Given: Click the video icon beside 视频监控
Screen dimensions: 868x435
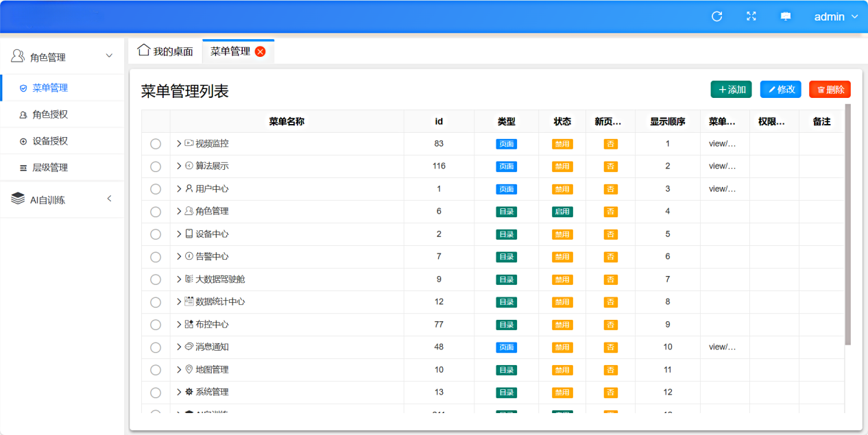Looking at the screenshot, I should (189, 143).
